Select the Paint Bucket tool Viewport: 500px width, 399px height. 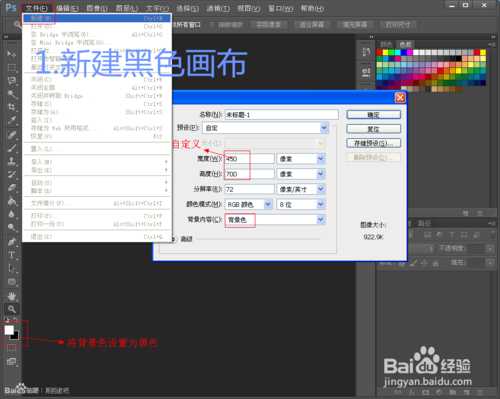click(x=11, y=201)
